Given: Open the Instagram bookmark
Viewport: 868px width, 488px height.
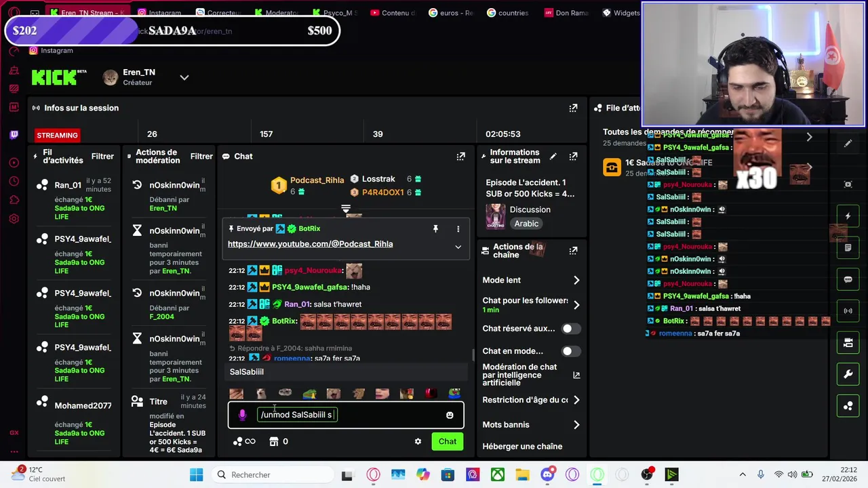Looking at the screenshot, I should coord(51,51).
